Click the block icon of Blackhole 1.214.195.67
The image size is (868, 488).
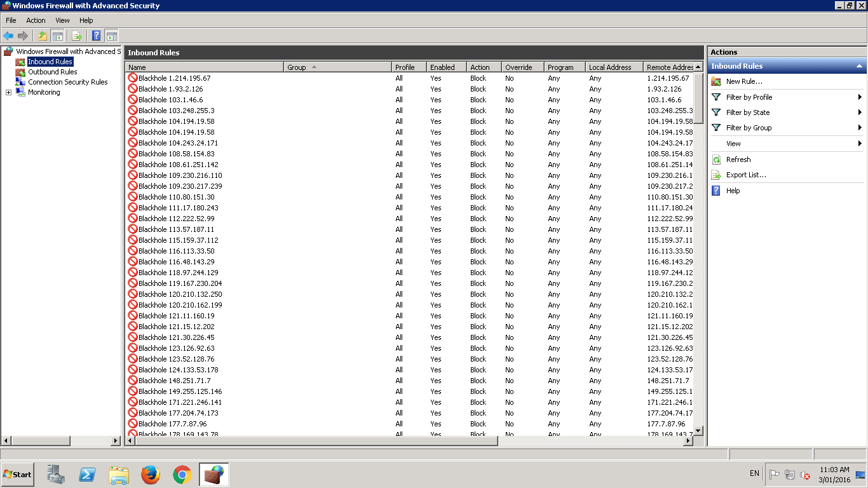pos(133,78)
